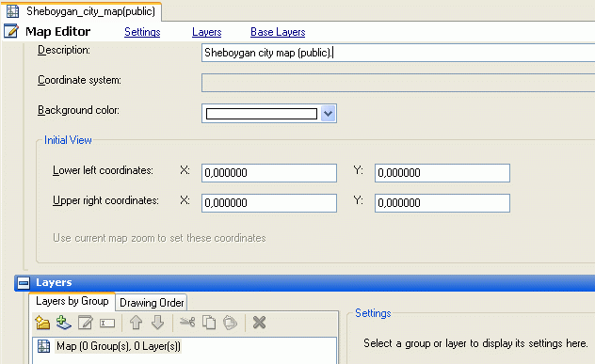
Task: Click Use current map zoom link
Action: [159, 238]
